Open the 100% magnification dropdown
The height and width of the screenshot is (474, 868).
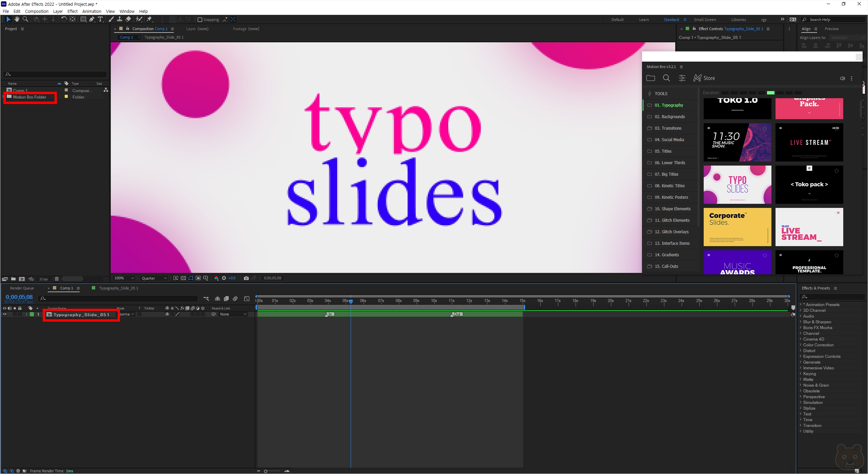coord(124,278)
